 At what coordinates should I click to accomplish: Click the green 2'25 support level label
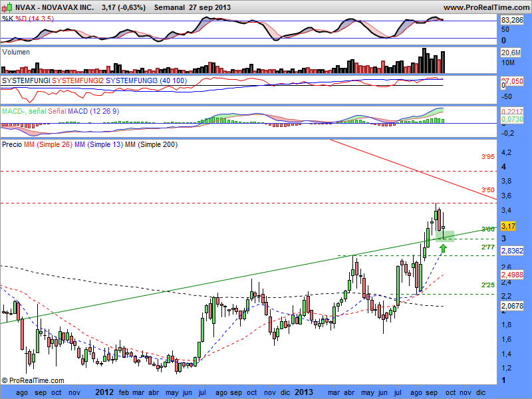[x=488, y=285]
